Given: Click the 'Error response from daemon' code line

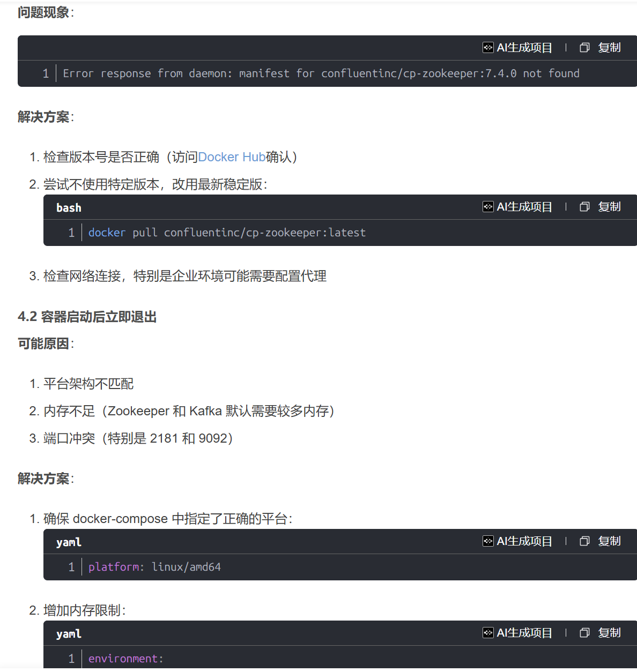Looking at the screenshot, I should pos(321,73).
